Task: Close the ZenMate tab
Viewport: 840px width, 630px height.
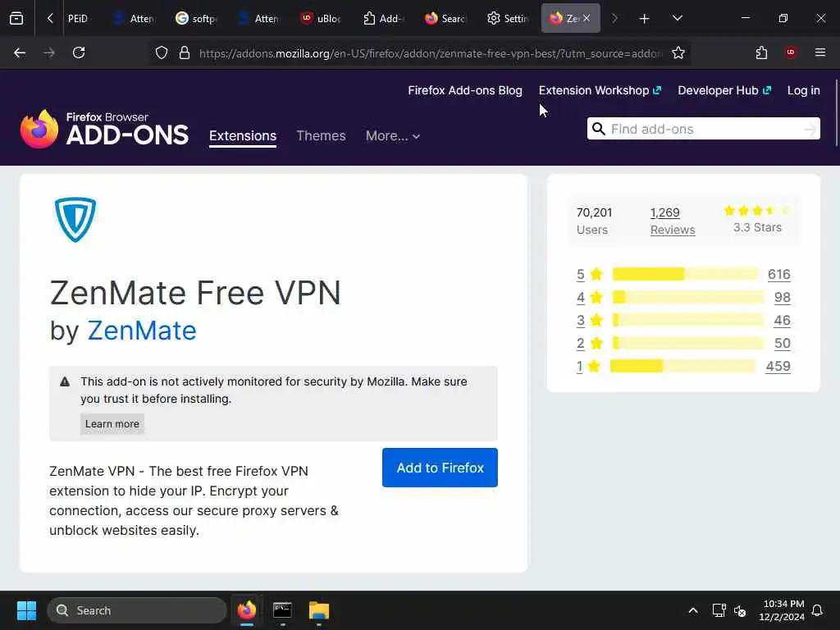Action: [587, 18]
